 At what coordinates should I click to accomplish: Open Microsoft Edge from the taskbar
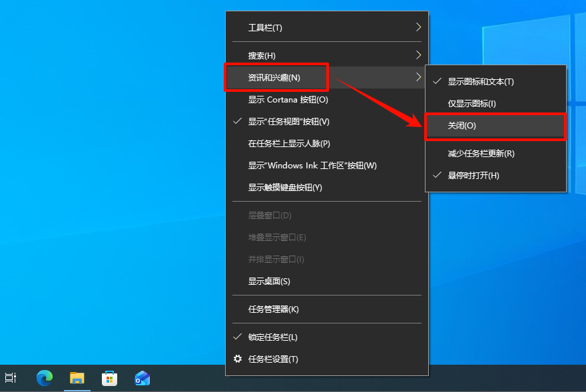[44, 378]
